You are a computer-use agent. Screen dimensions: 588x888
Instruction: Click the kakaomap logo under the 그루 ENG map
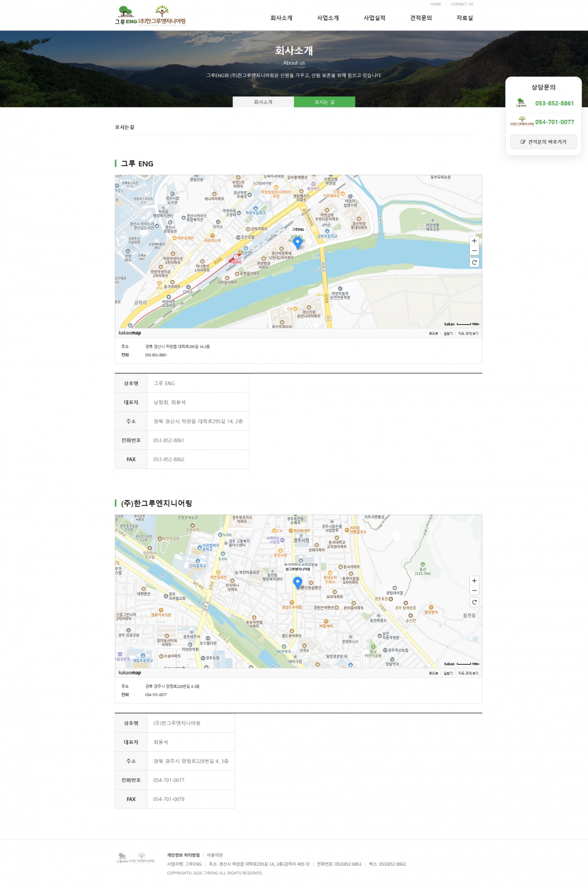coord(130,333)
